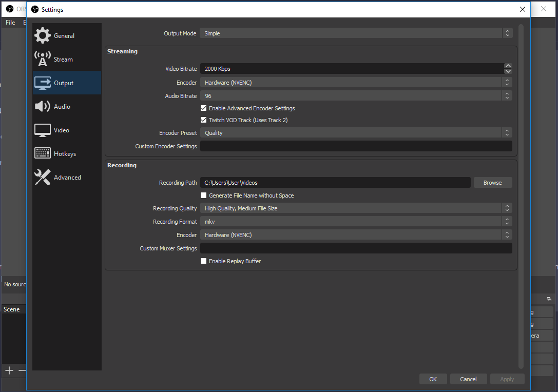This screenshot has height=392, width=558.
Task: Close the Settings dialog
Action: [x=522, y=9]
